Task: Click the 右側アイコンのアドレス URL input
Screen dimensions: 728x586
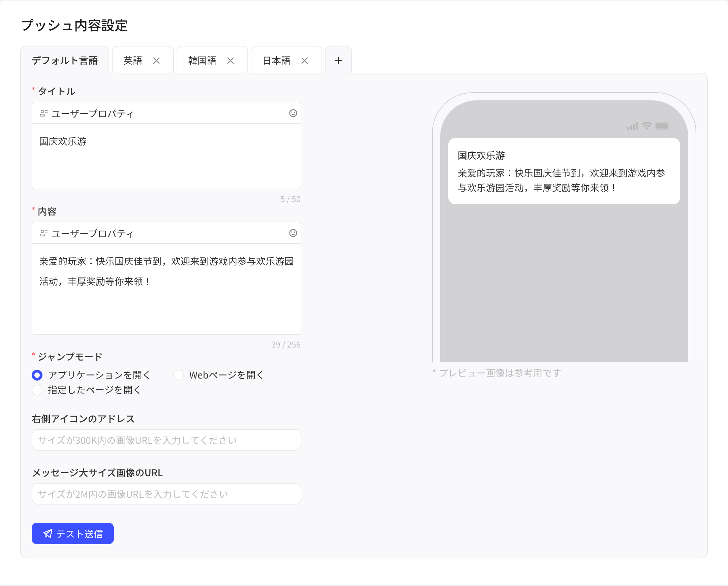Action: 166,440
